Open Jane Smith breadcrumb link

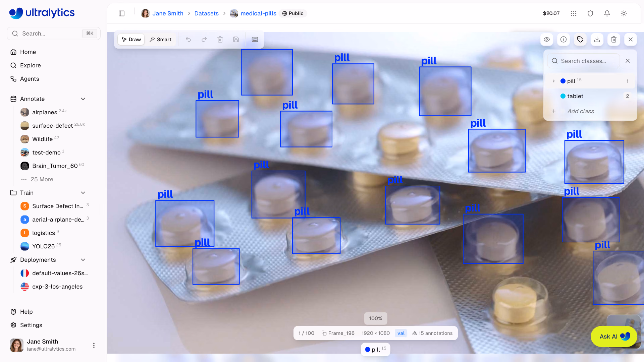pyautogui.click(x=168, y=13)
